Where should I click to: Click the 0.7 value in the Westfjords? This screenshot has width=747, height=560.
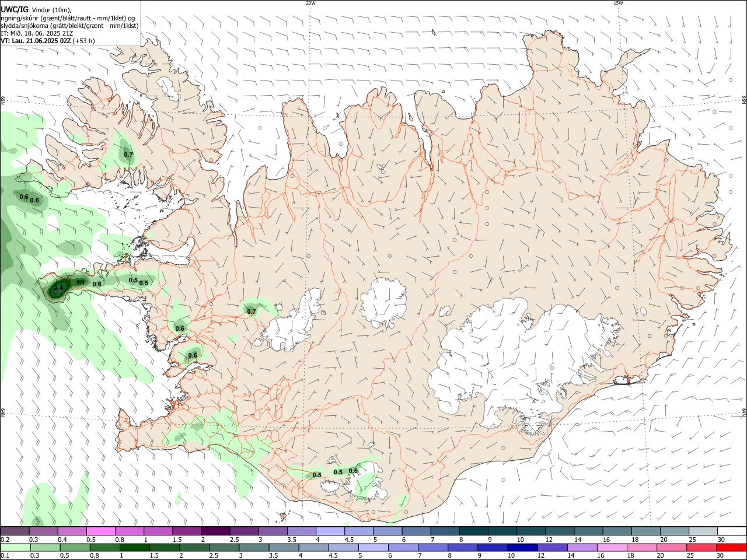(128, 155)
